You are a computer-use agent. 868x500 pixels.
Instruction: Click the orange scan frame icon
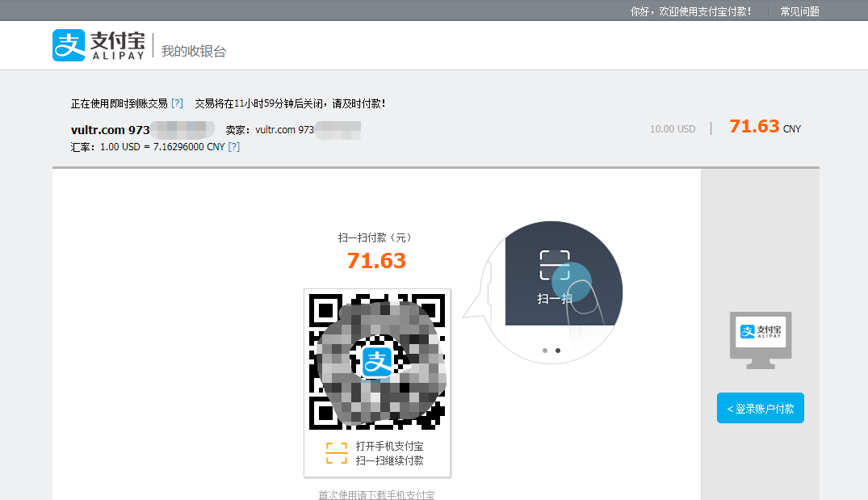click(337, 453)
